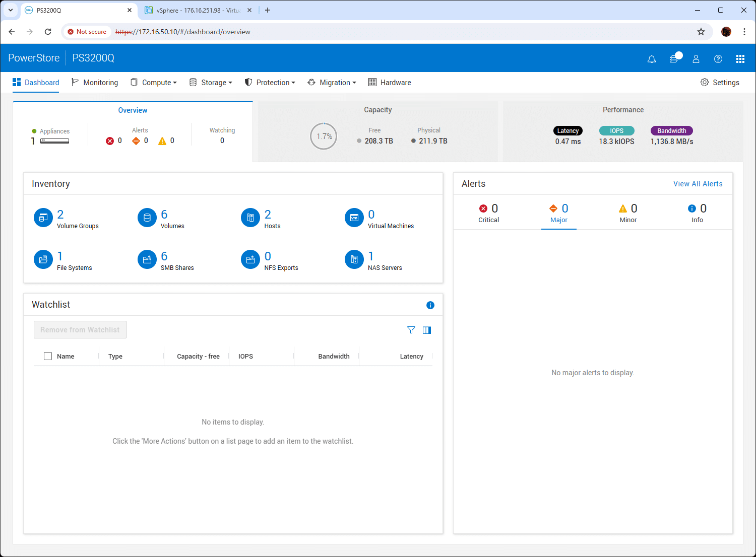This screenshot has height=557, width=756.
Task: Select the Critical alerts tab
Action: click(x=488, y=214)
